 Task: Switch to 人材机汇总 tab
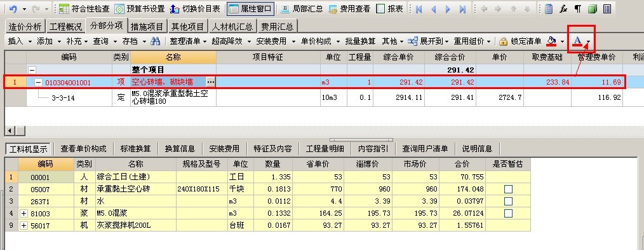(232, 27)
